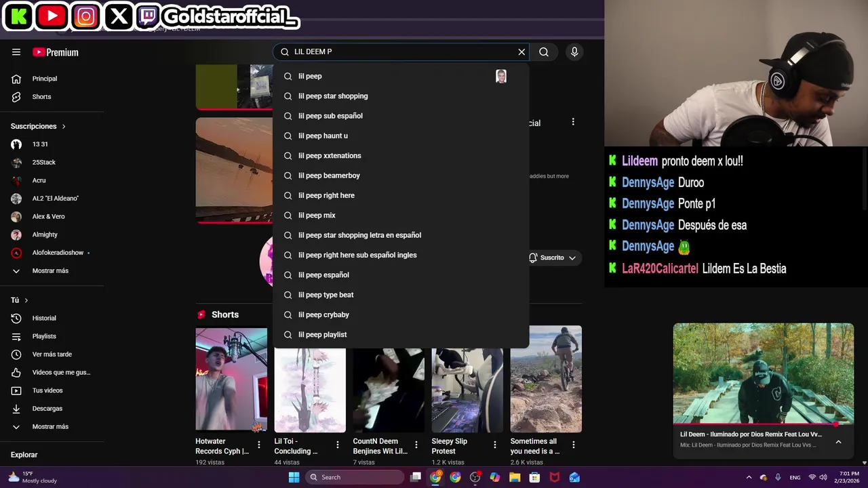868x488 pixels.
Task: Click the YouTube Premium logo
Action: [x=56, y=52]
